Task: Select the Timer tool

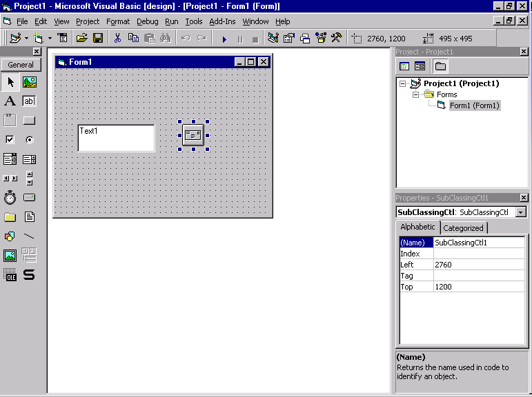Action: click(x=10, y=197)
